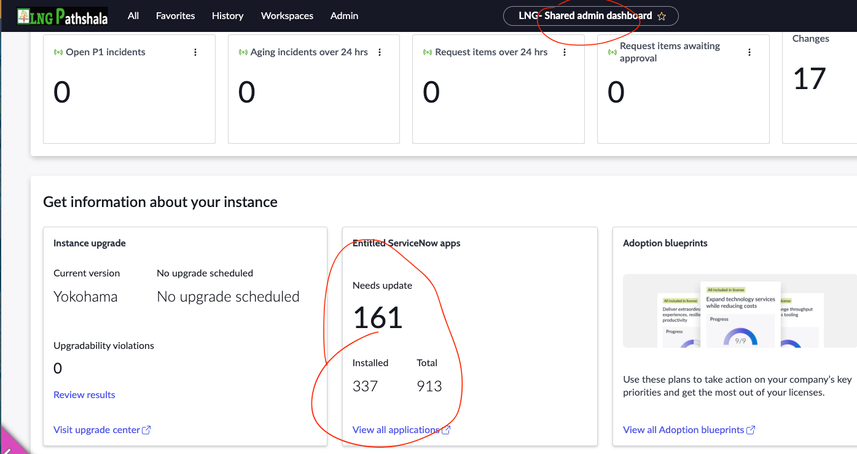Screen dimensions: 857x454
Task: Click external-link icon beside View all applications
Action: (446, 430)
